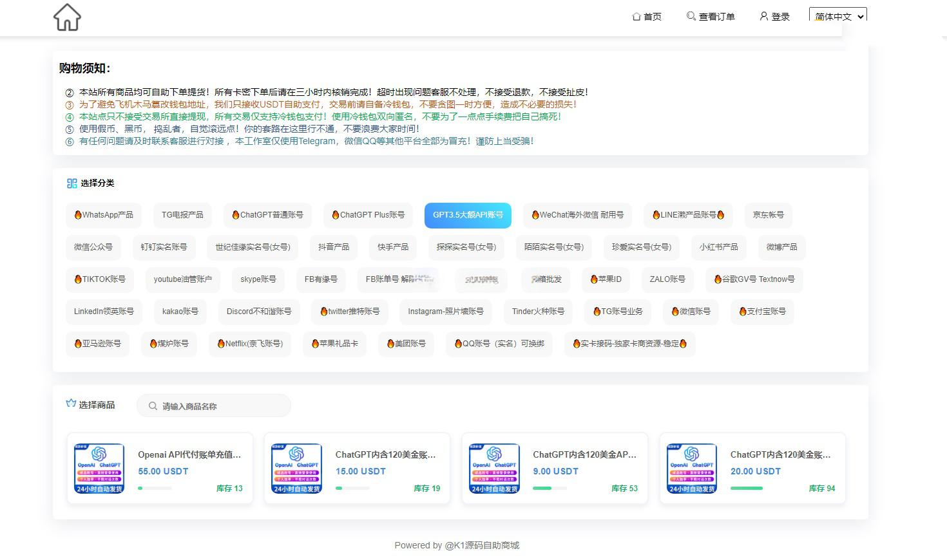
Task: Go to 首页 home link
Action: tap(647, 17)
